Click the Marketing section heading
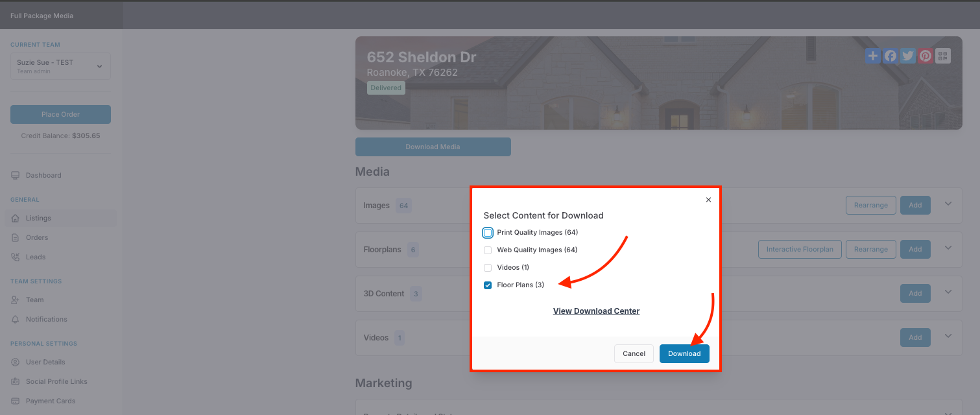Viewport: 980px width, 415px height. (x=383, y=383)
